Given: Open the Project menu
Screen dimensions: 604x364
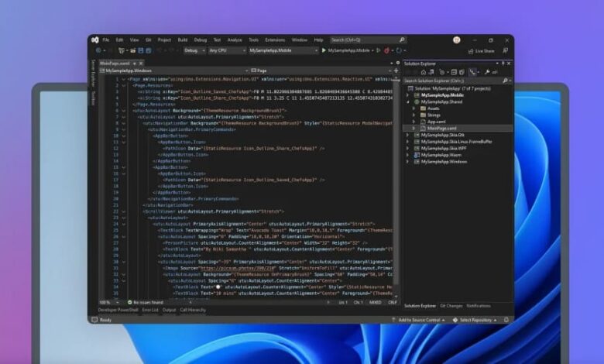Looking at the screenshot, I should 164,39.
